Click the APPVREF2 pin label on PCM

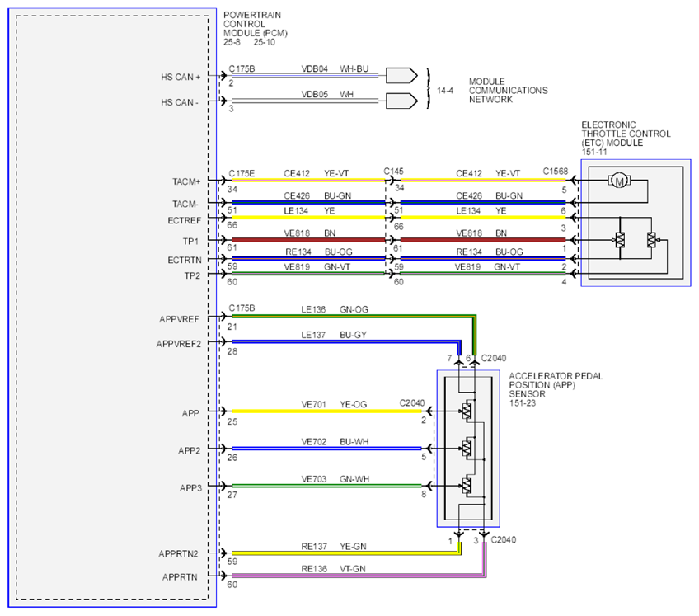point(178,344)
